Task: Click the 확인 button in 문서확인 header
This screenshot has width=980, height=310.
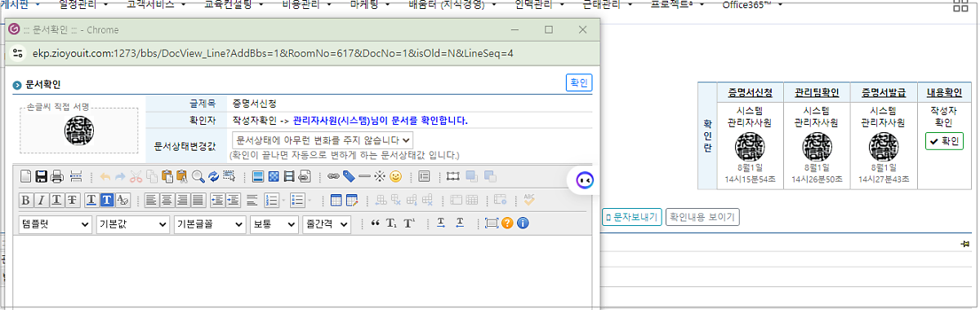Action: [579, 83]
